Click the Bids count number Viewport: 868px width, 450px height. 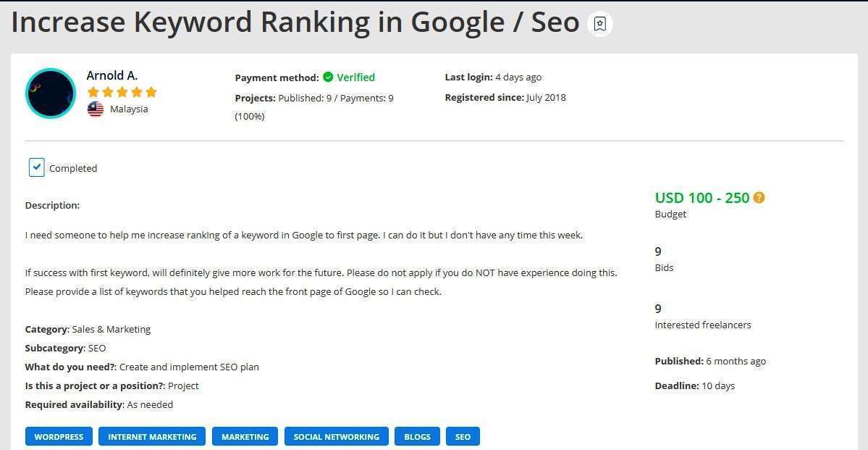pos(658,251)
